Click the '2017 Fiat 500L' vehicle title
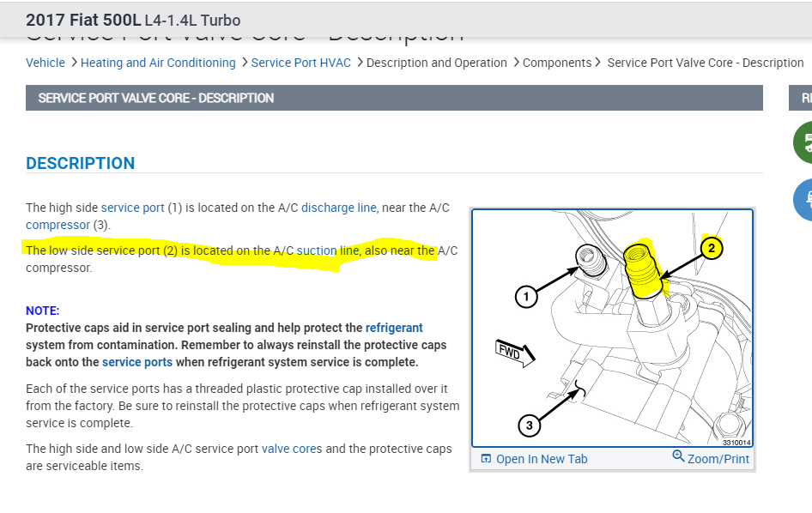Image resolution: width=812 pixels, height=513 pixels. 83,21
